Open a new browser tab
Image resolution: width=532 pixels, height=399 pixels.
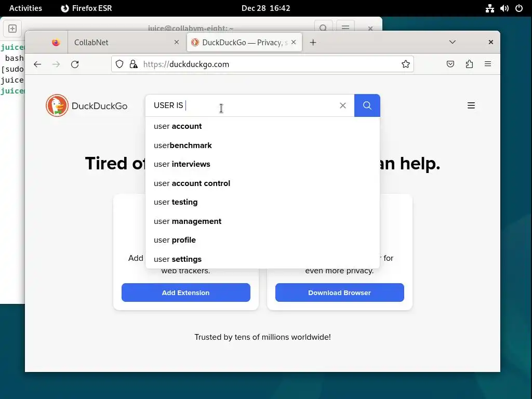click(313, 43)
